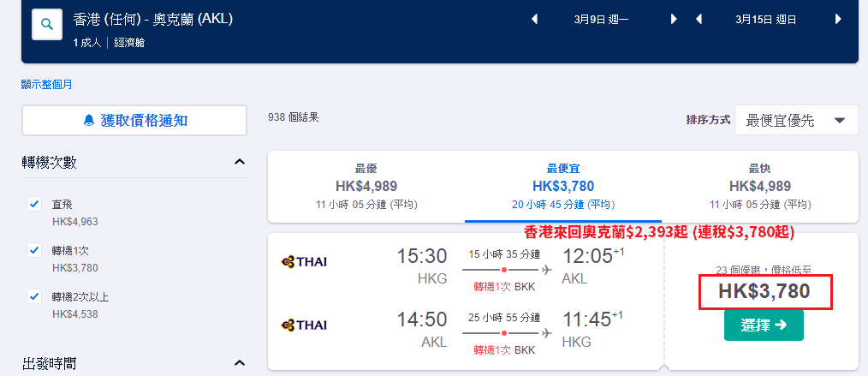Go to previous return date arrow
Viewport: 868px width, 376px height.
[699, 20]
